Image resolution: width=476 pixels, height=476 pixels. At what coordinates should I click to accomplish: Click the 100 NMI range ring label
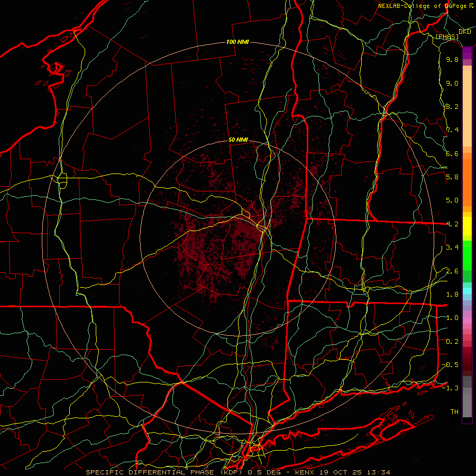click(237, 42)
